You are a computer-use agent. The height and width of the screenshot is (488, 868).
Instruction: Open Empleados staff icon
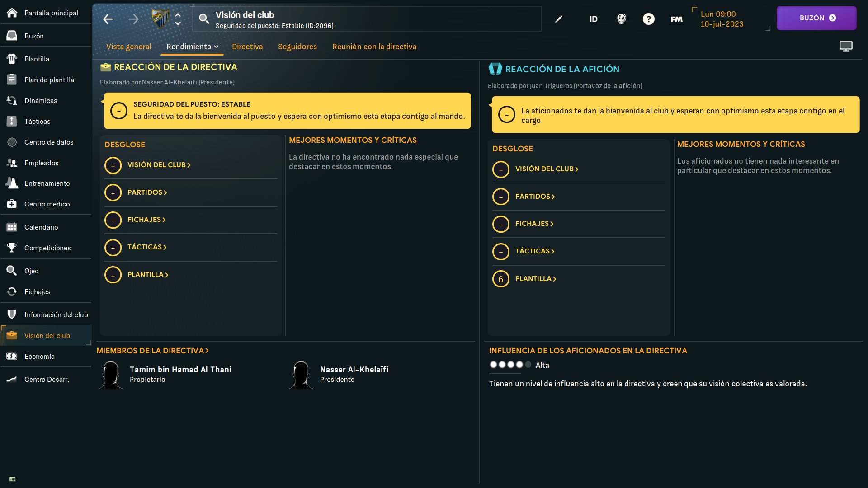pos(12,163)
